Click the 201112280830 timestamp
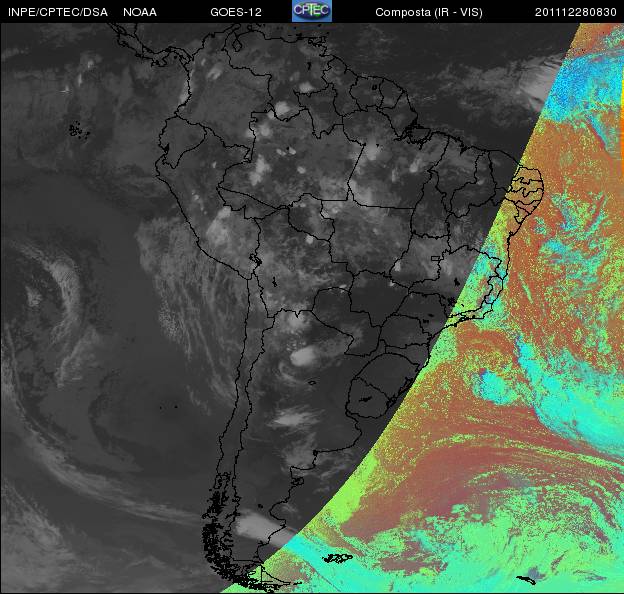Viewport: 624px width, 594px height. 575,12
